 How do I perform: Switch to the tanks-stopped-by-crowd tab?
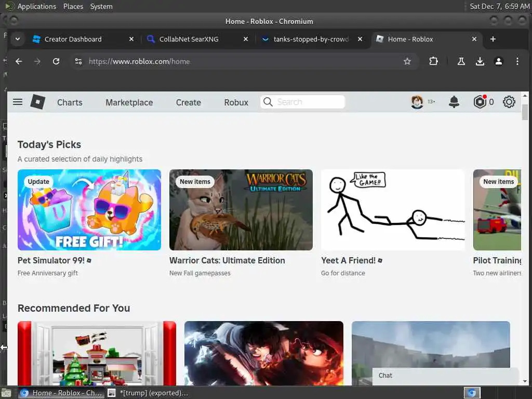point(311,39)
